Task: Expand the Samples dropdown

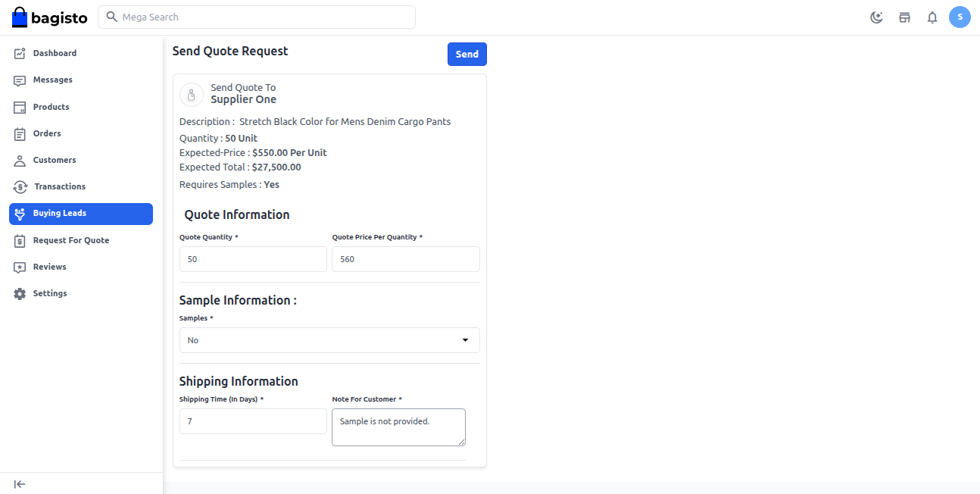Action: pyautogui.click(x=329, y=340)
